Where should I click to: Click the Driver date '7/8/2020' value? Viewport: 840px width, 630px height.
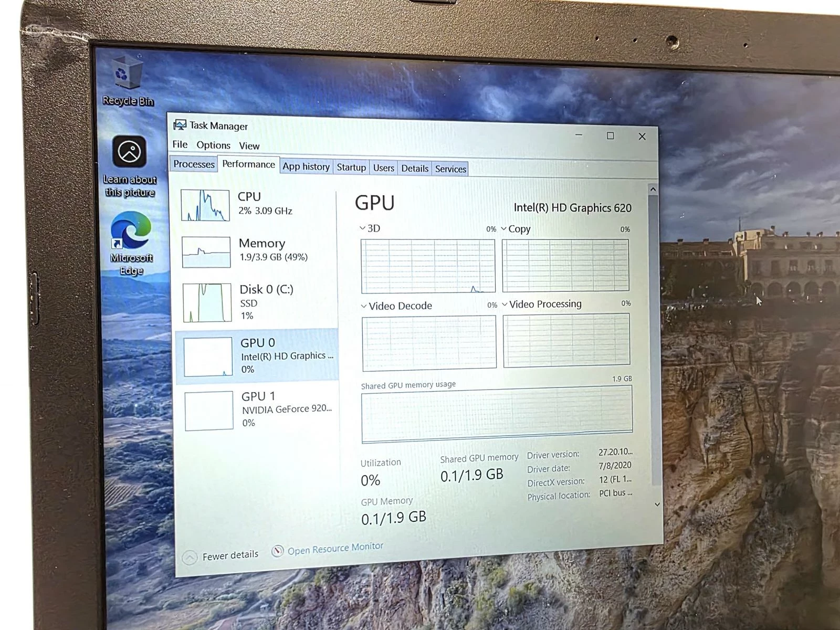(x=615, y=465)
